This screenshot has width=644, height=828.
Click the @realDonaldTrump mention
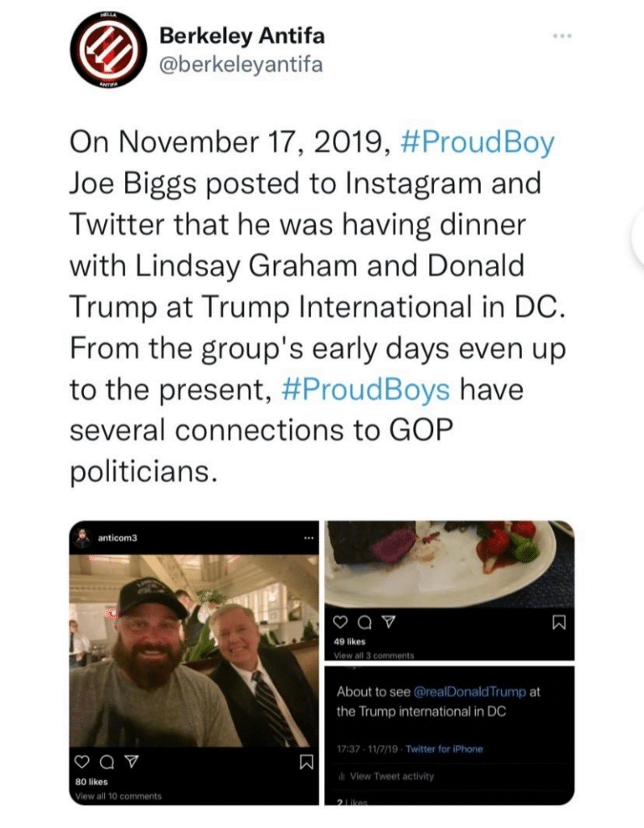(x=469, y=692)
